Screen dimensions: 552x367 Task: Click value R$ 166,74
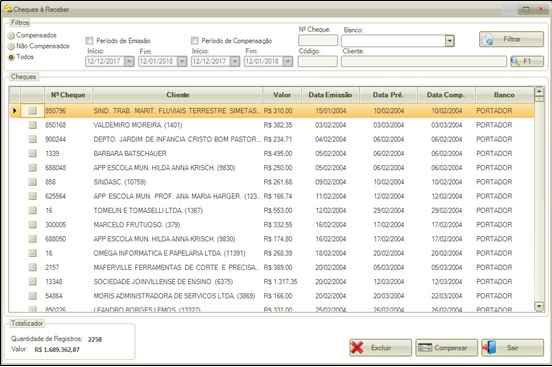pos(278,196)
